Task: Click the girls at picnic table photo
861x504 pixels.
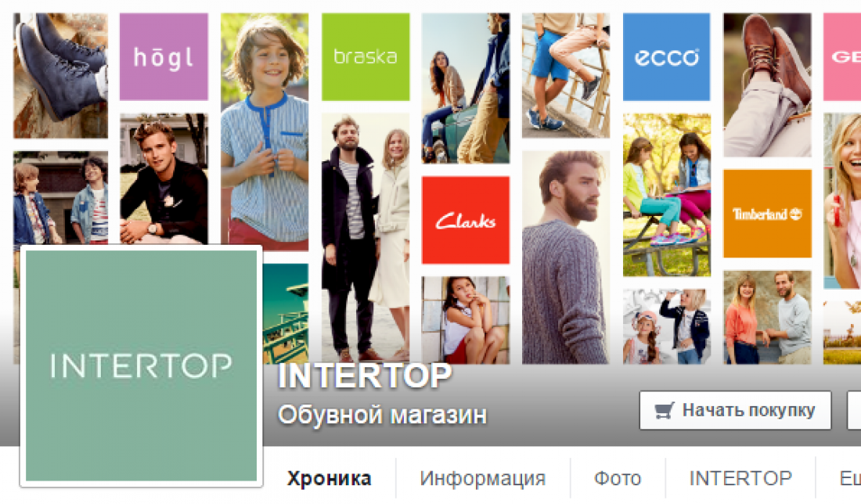Action: 667,195
